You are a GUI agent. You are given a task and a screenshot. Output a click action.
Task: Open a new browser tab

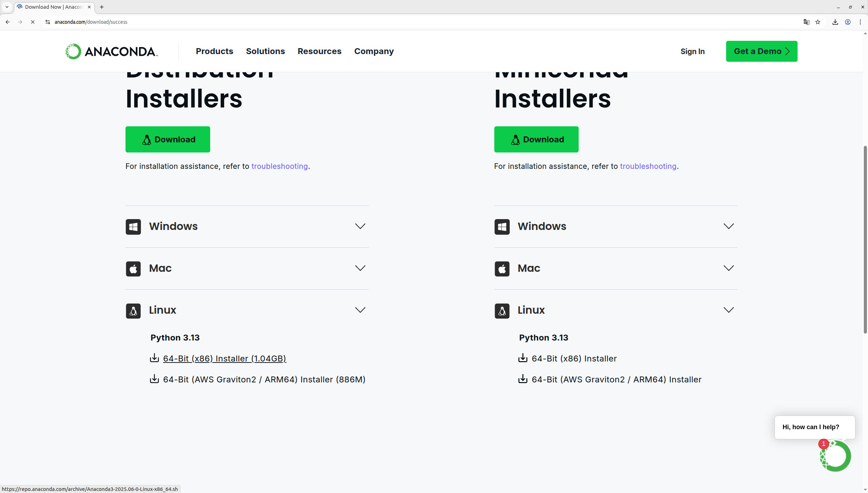(x=102, y=7)
